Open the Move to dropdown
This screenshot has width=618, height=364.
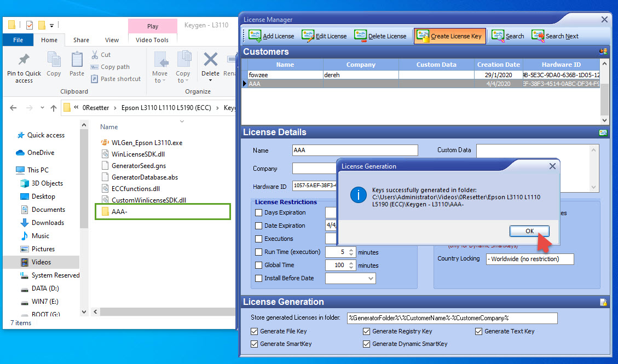point(160,67)
